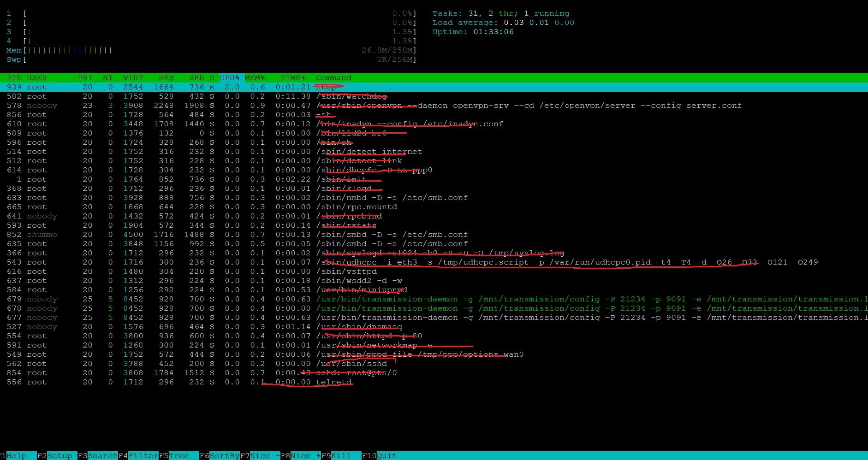The image size is (868, 460).
Task: Select the /sbin/klogd process row
Action: [x=434, y=189]
